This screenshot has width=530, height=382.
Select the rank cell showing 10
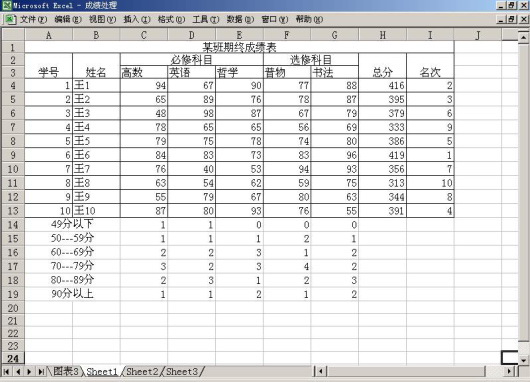(430, 183)
